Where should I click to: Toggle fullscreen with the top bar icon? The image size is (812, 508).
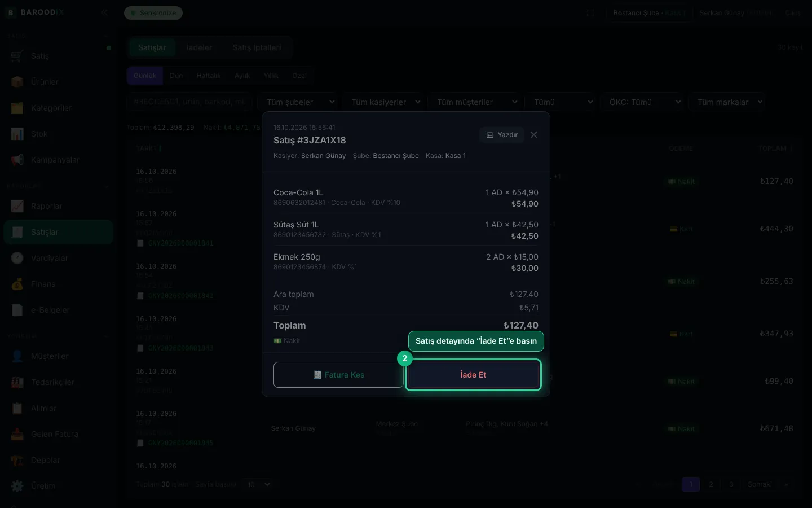coord(590,12)
